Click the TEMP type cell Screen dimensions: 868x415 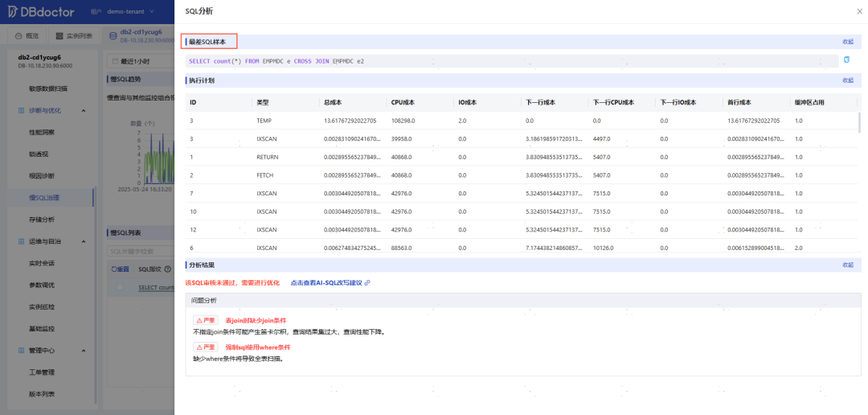[x=264, y=121]
